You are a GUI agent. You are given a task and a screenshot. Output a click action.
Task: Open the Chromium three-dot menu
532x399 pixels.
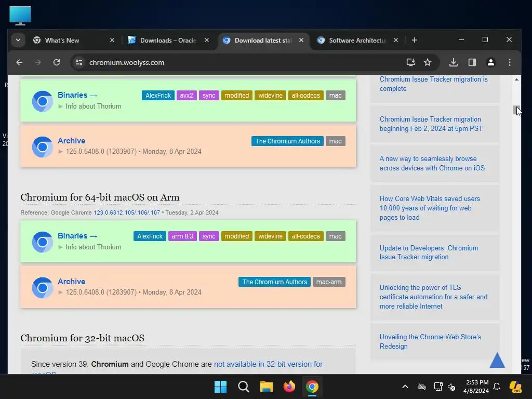click(x=510, y=62)
